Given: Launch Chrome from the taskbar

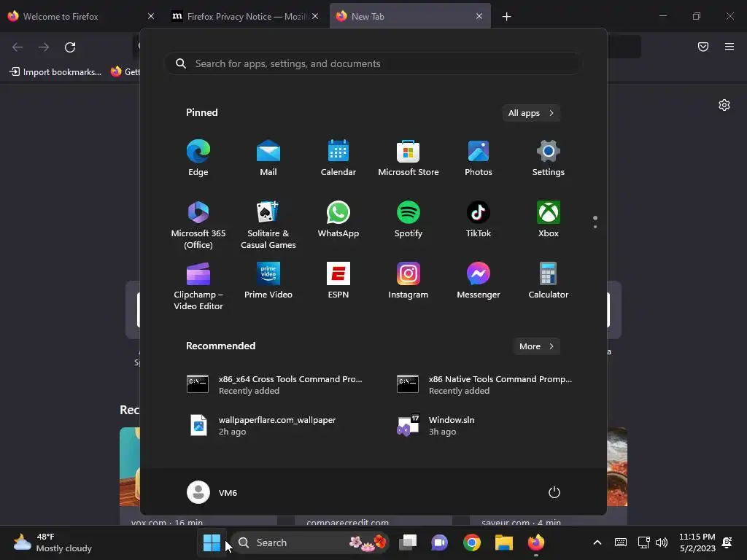Looking at the screenshot, I should [x=472, y=542].
